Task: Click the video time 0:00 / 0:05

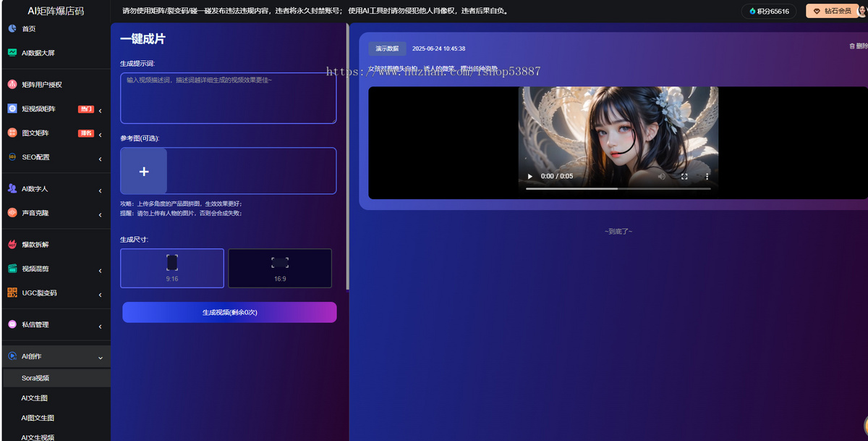Action: click(557, 176)
